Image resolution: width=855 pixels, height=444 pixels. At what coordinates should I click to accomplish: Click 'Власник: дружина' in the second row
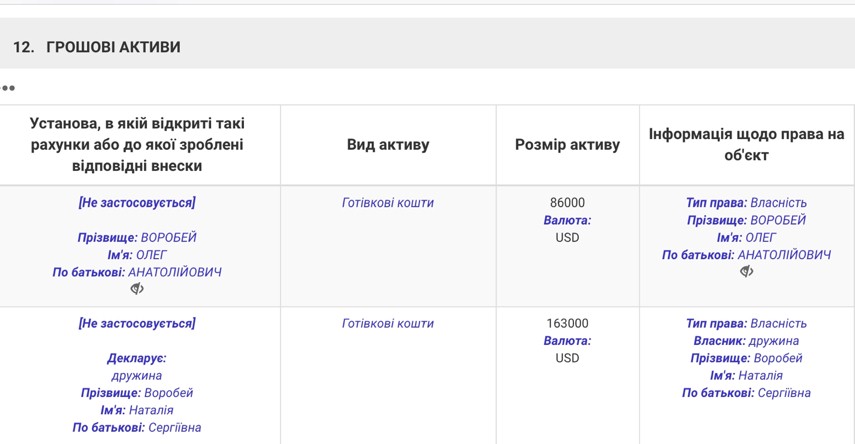(x=746, y=341)
